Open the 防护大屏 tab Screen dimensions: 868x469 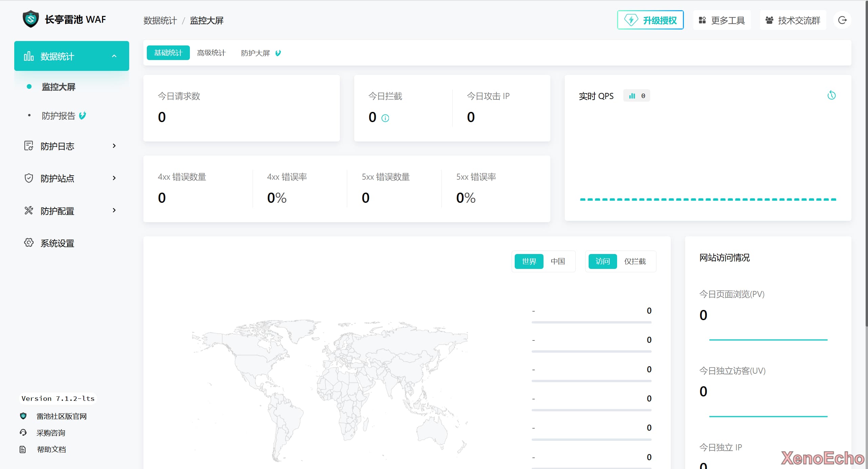[x=256, y=53]
